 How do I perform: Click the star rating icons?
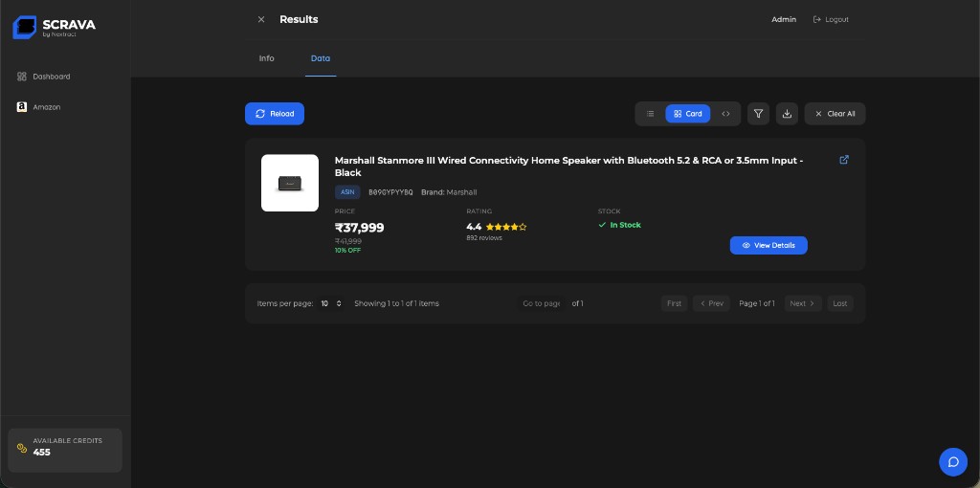point(505,227)
